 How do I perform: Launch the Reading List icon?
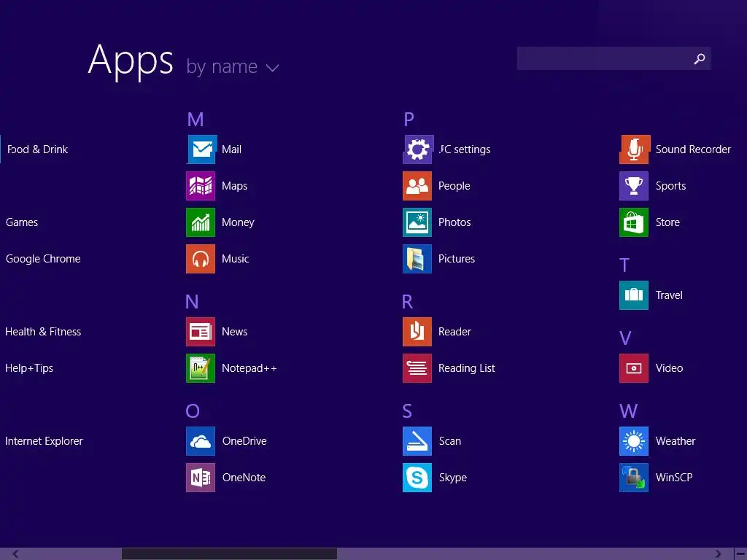tap(417, 368)
